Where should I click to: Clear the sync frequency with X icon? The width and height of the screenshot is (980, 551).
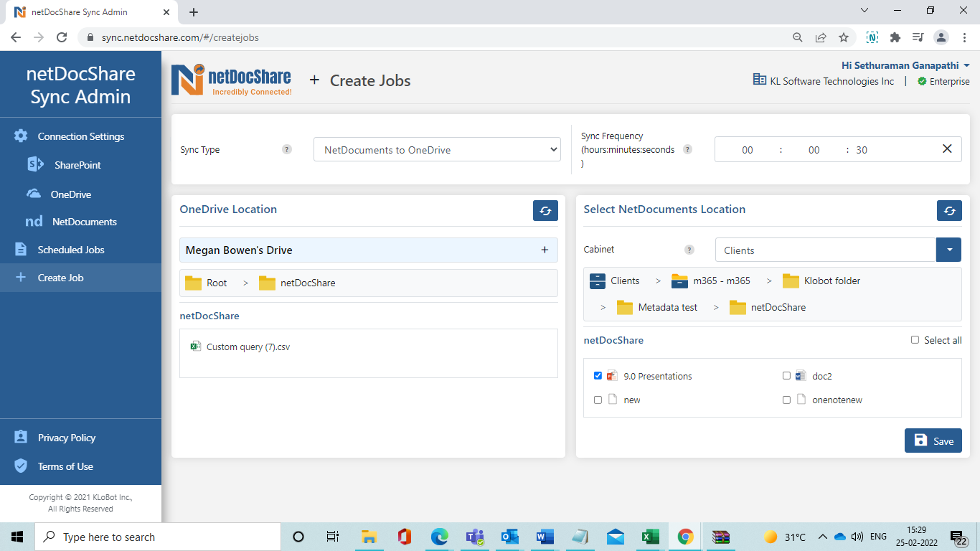point(947,149)
